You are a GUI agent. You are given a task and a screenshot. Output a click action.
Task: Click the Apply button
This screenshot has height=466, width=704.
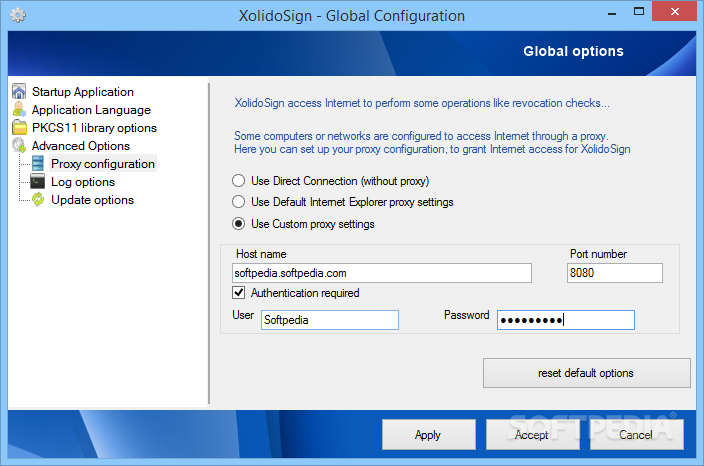coord(429,434)
